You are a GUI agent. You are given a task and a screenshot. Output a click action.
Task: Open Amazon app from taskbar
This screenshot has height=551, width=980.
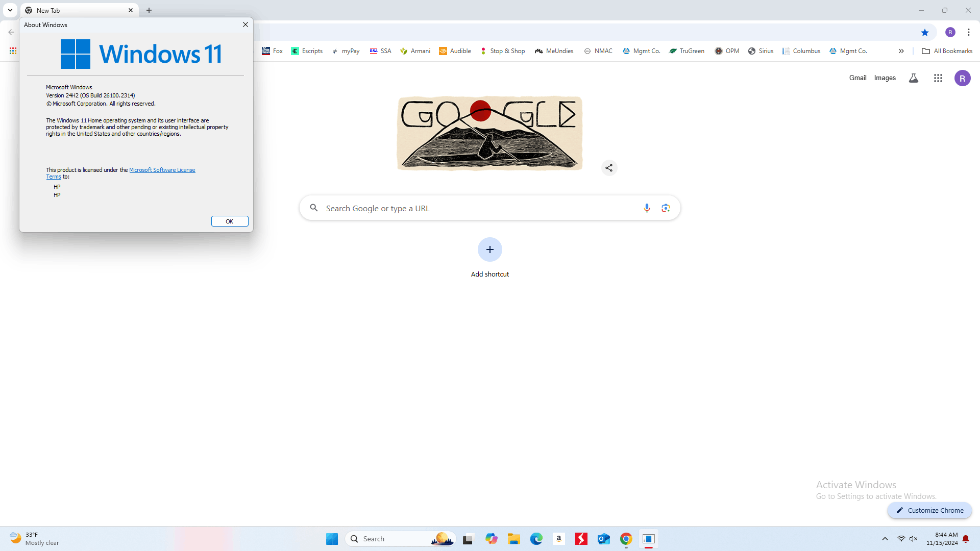(558, 539)
